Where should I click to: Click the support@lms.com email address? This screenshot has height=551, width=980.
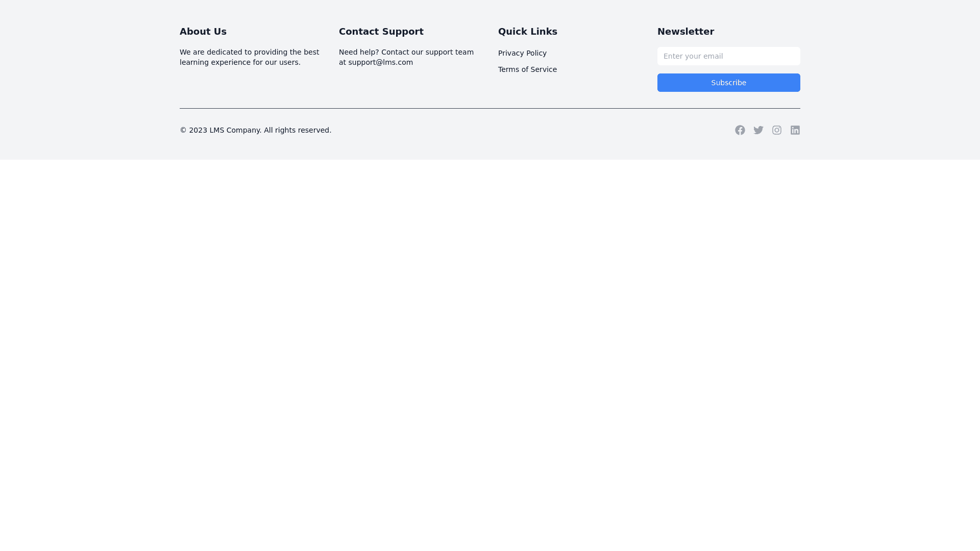380,62
